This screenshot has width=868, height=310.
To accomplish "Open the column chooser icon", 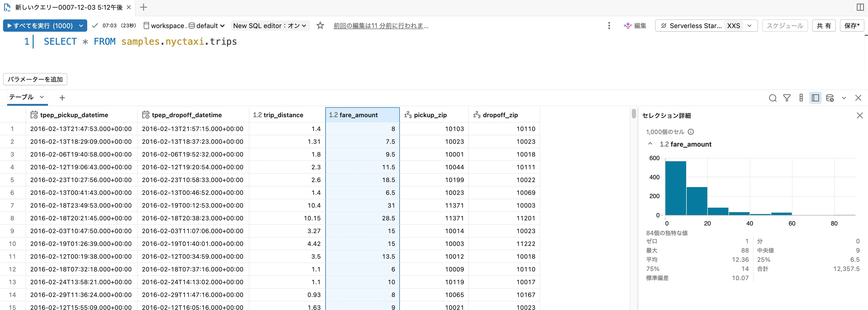I will 801,98.
